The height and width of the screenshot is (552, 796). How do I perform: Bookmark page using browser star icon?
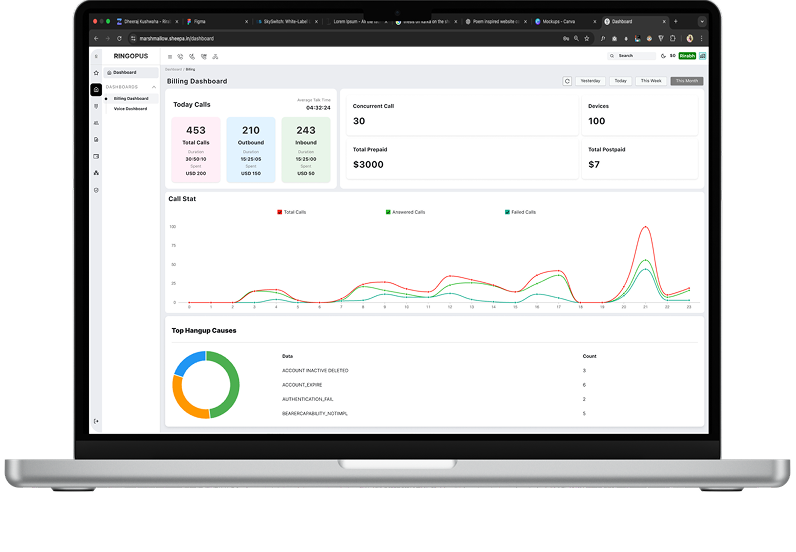(x=587, y=38)
